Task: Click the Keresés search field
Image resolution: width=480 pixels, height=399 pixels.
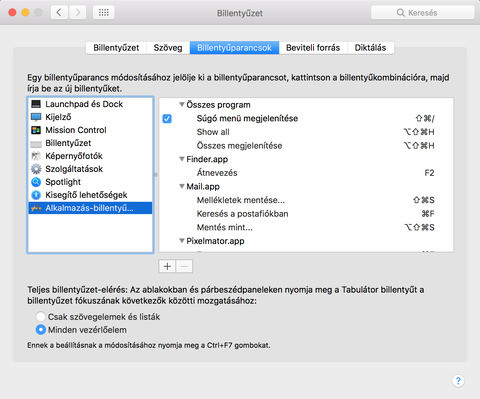Action: point(423,13)
